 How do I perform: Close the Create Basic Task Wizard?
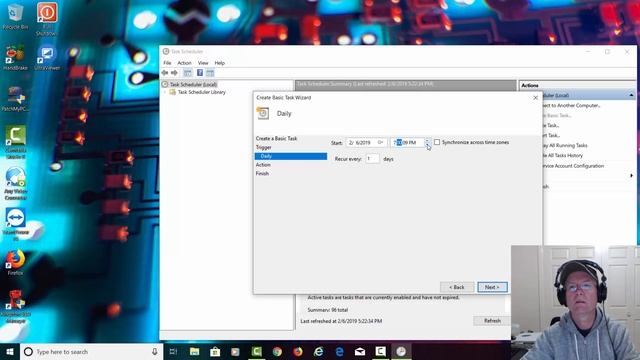(x=536, y=98)
